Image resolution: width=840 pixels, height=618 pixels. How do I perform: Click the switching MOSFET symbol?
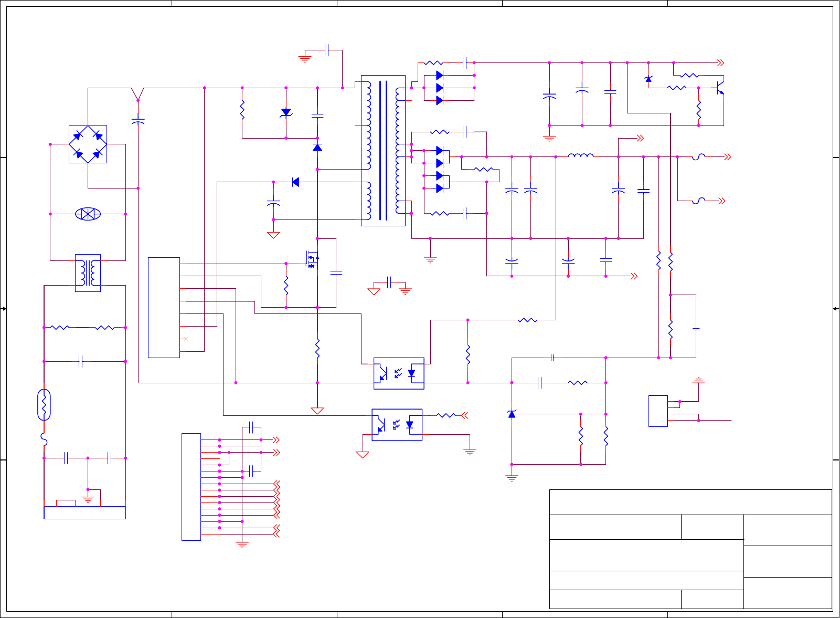[x=312, y=259]
